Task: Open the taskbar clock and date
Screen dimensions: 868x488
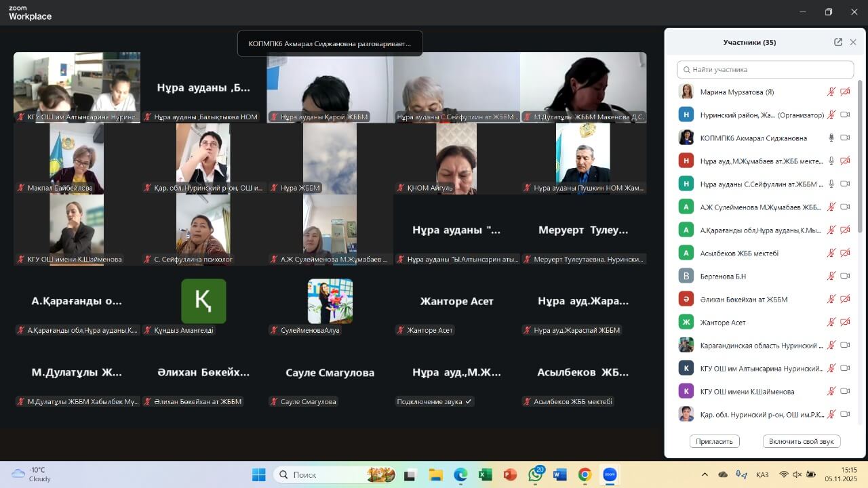Action: point(848,474)
